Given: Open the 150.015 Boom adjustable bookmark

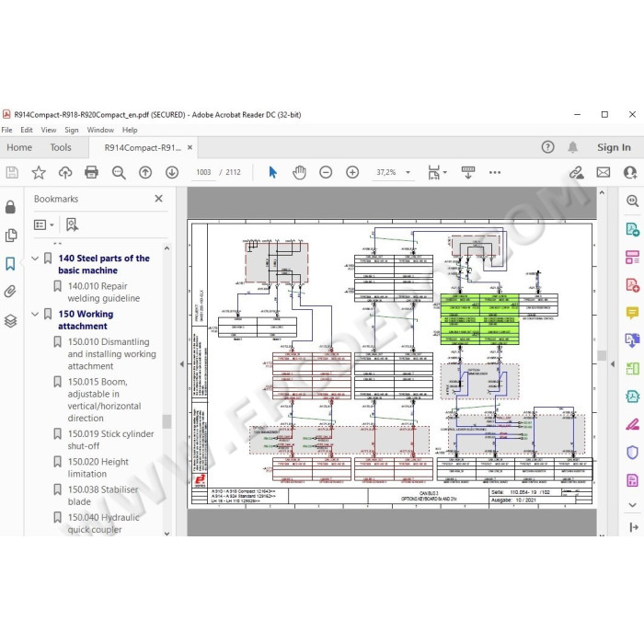Looking at the screenshot, I should point(104,400).
